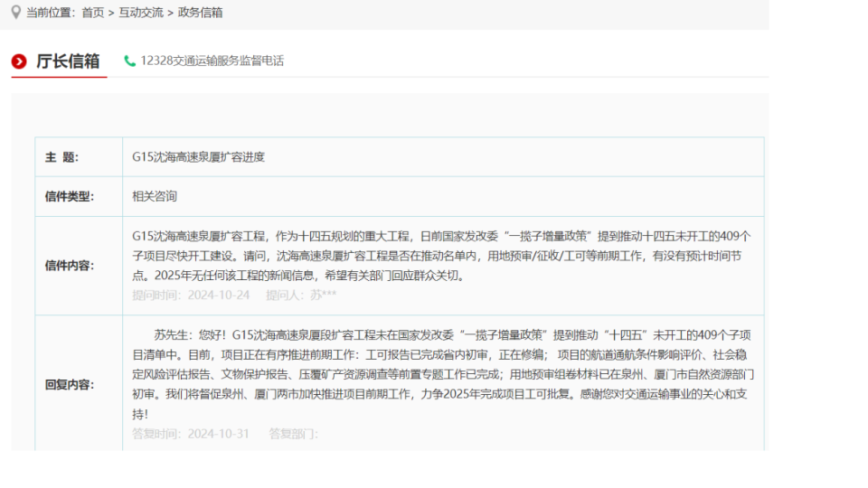
Task: Click the 提问时间：2024-10-24 text
Action: [191, 295]
